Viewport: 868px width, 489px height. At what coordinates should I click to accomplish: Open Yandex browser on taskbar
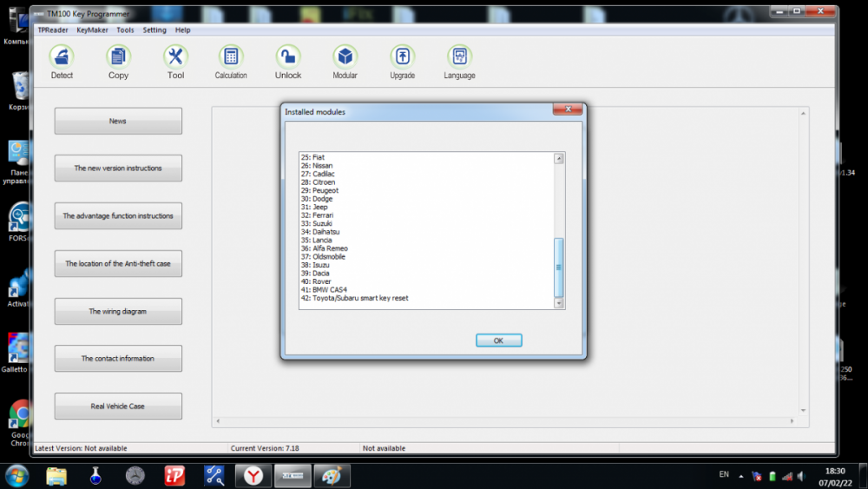[253, 476]
